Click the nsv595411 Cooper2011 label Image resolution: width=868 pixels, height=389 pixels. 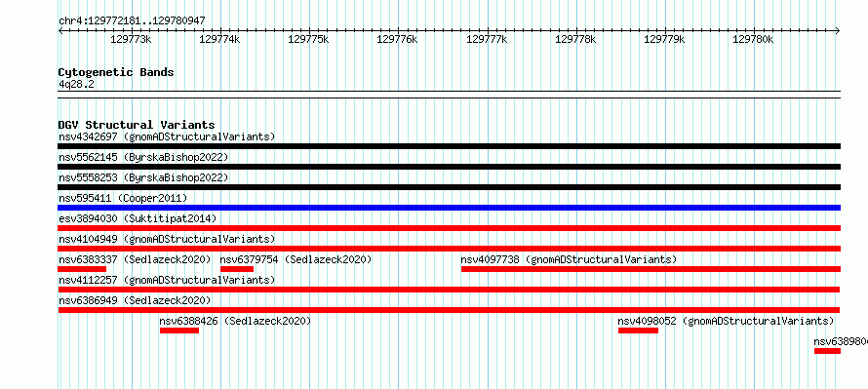(x=123, y=198)
